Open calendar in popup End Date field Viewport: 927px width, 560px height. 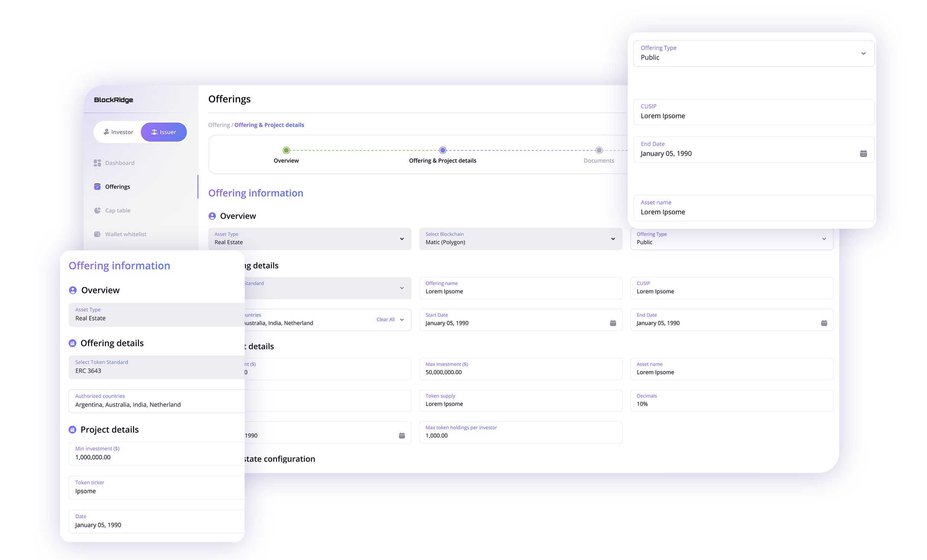pyautogui.click(x=863, y=153)
